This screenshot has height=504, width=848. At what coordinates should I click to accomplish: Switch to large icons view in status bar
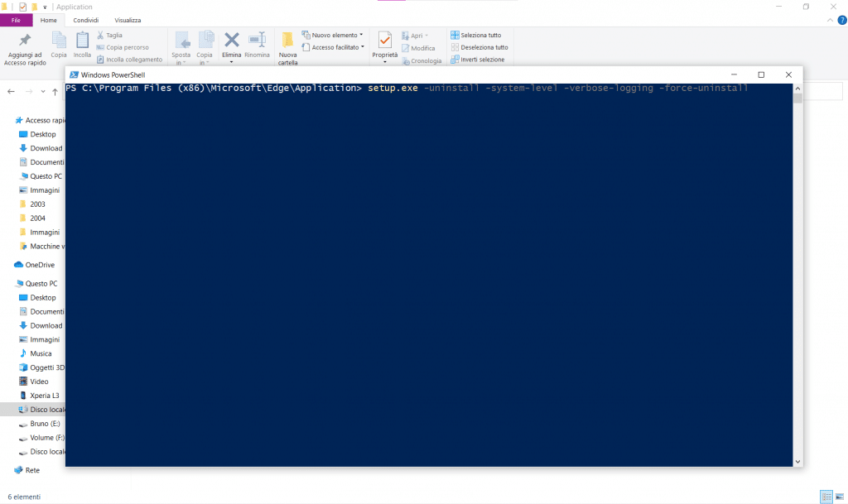tap(839, 497)
